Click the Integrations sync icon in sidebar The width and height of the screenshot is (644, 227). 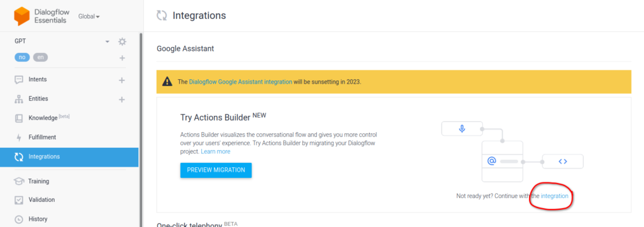[x=19, y=157]
